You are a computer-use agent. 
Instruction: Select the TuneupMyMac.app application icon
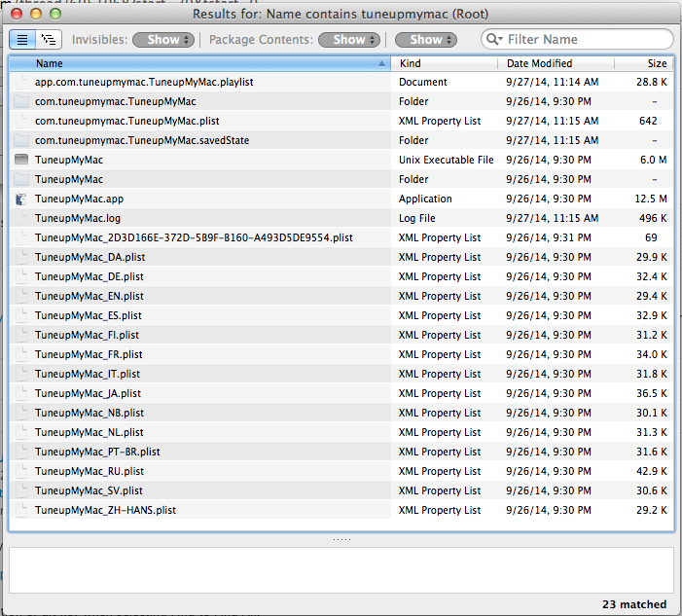click(x=20, y=199)
